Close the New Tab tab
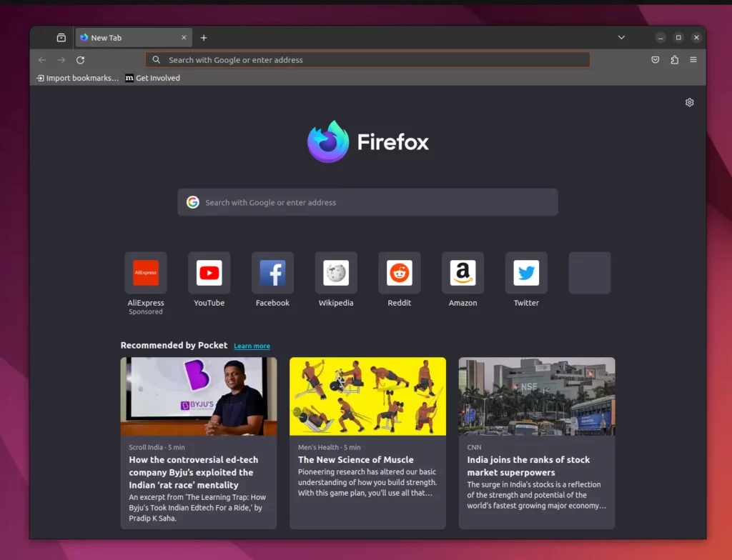 (x=184, y=38)
